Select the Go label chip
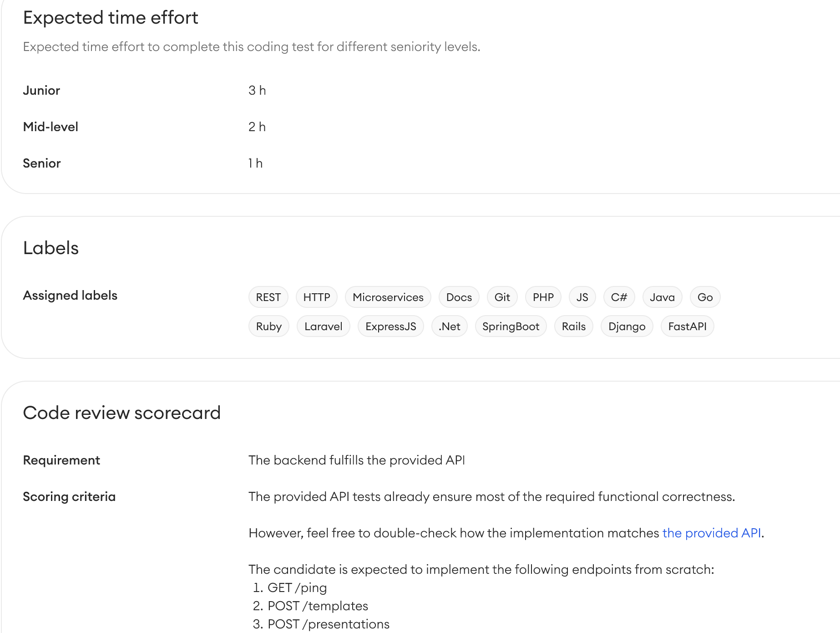 coord(705,297)
